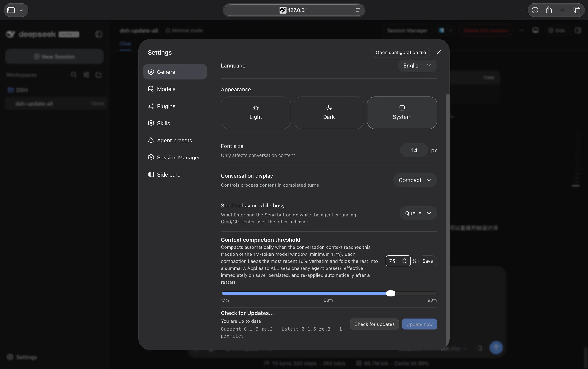Click the 'Current 0.1.5-rc.2' version text

coord(246,329)
